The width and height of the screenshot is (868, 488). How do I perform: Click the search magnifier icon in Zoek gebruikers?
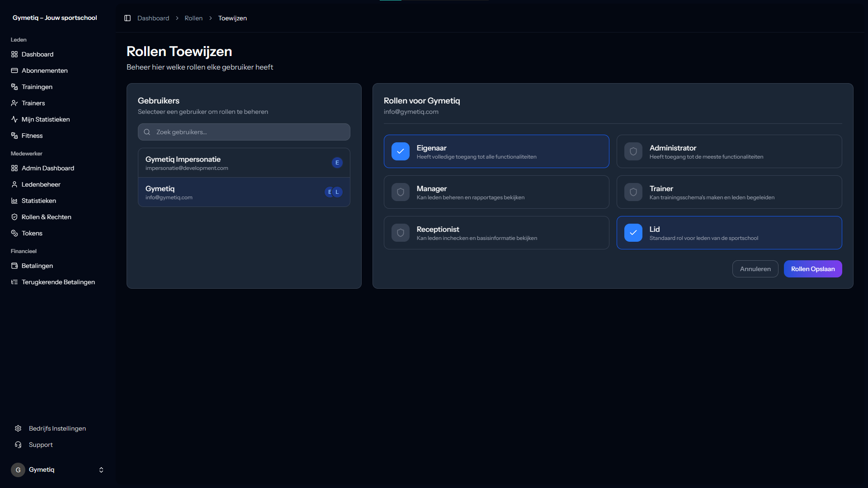pos(147,132)
